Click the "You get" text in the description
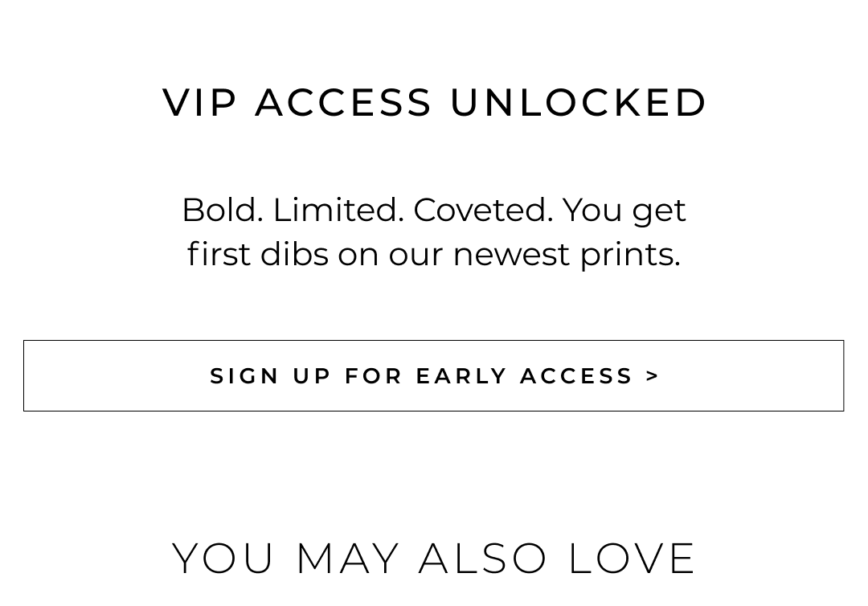Viewport: 868px width, 606px height. (x=624, y=210)
